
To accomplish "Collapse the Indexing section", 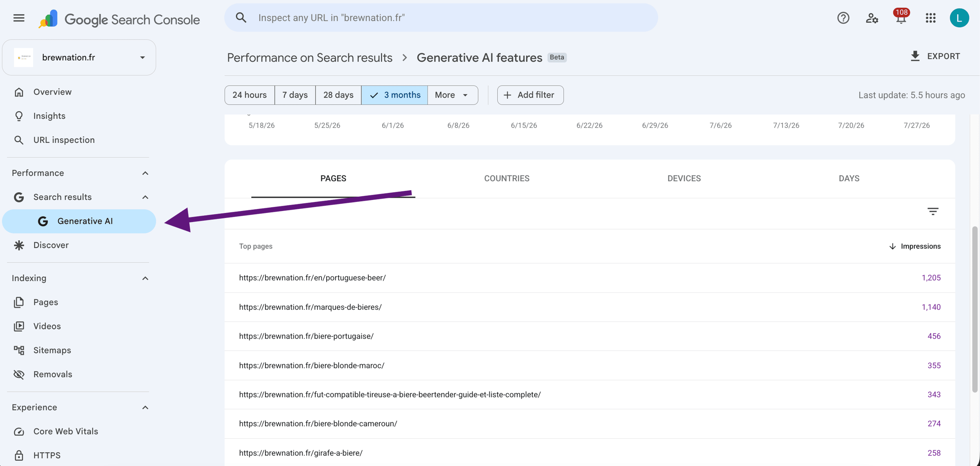I will pyautogui.click(x=145, y=278).
